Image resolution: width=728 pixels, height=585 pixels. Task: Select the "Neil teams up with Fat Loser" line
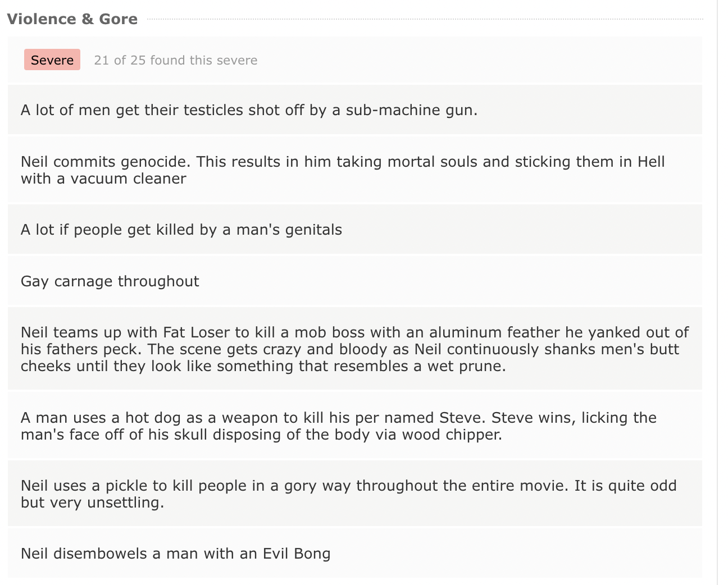(x=355, y=332)
